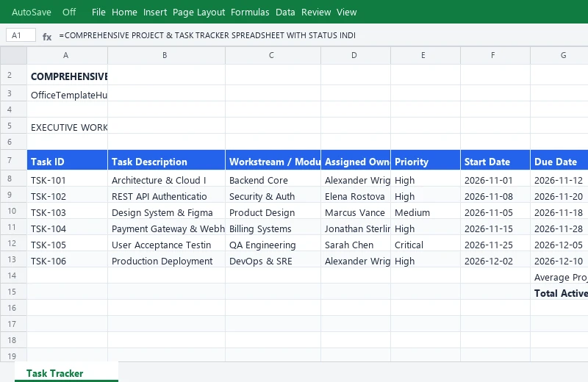
Task: Select cell TSK-106
Action: [67, 259]
